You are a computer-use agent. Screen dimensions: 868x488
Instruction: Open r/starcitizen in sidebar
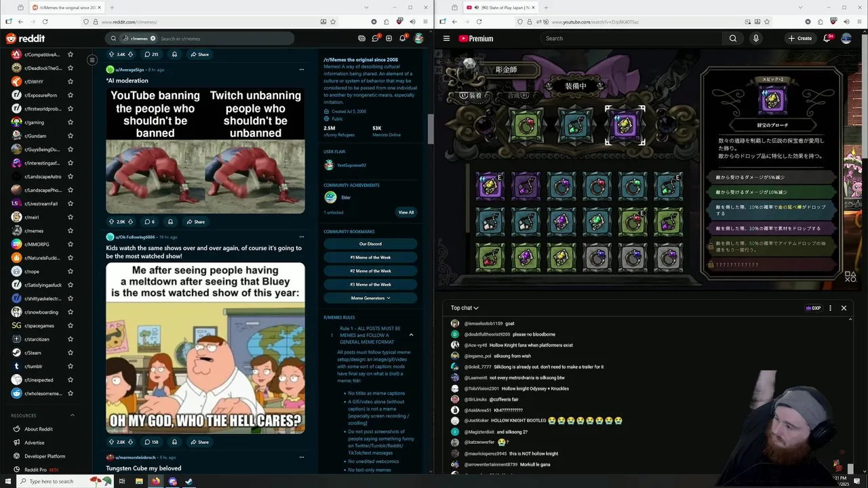[x=41, y=339]
